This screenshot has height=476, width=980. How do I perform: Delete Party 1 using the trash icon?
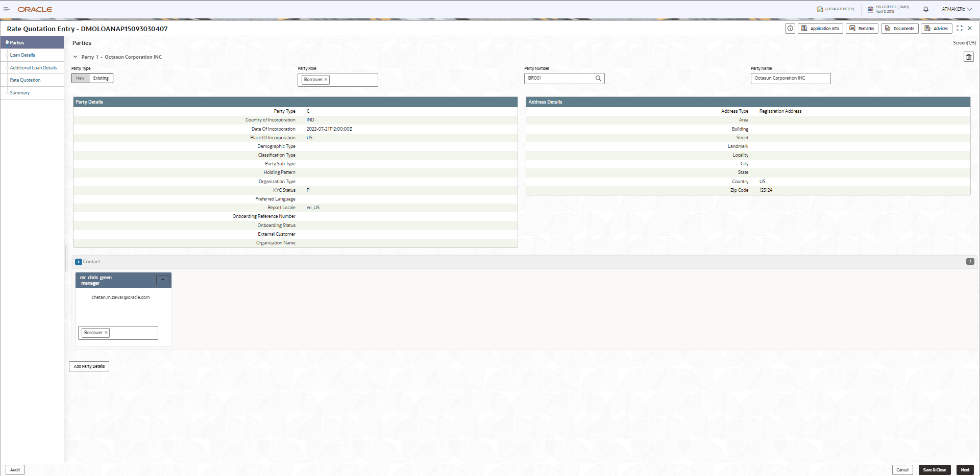coord(968,57)
